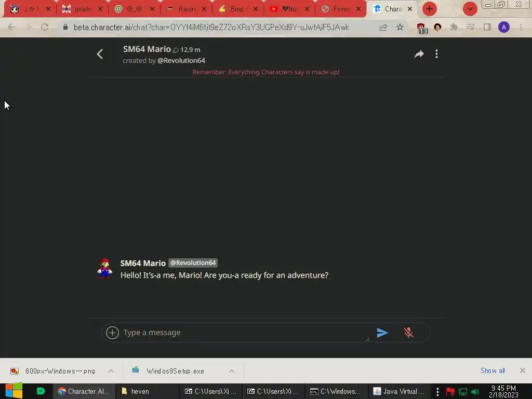532x399 pixels.
Task: Open the tab search dropdown arrow
Action: (470, 9)
